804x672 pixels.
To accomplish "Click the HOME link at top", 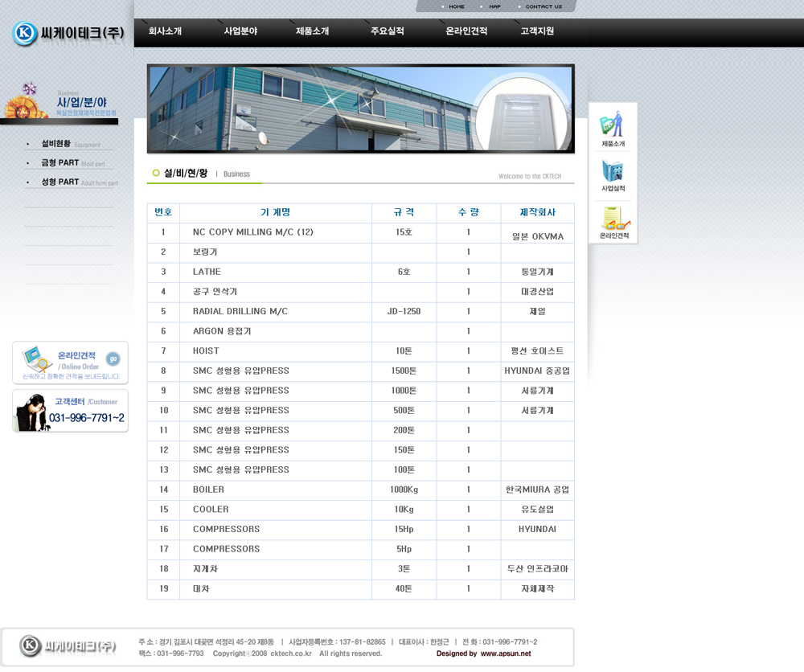I will pyautogui.click(x=456, y=6).
